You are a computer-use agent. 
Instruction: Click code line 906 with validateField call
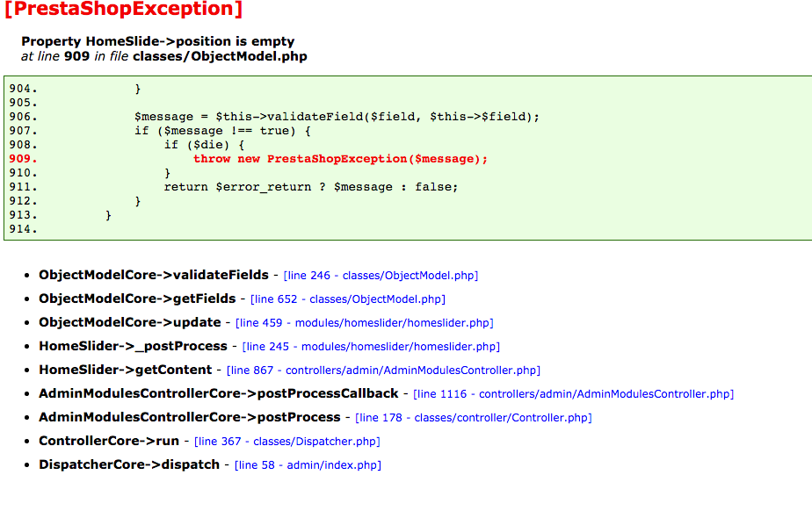tap(337, 117)
